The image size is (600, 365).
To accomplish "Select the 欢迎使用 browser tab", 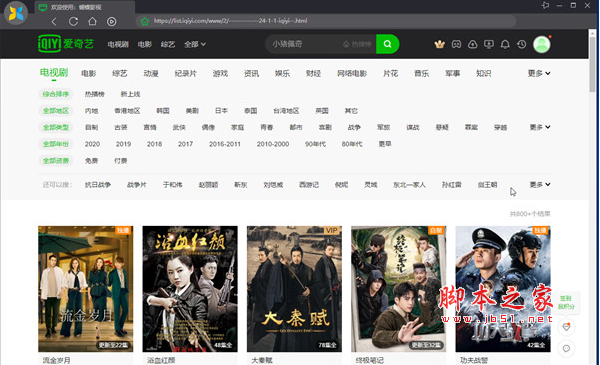I will pyautogui.click(x=85, y=7).
